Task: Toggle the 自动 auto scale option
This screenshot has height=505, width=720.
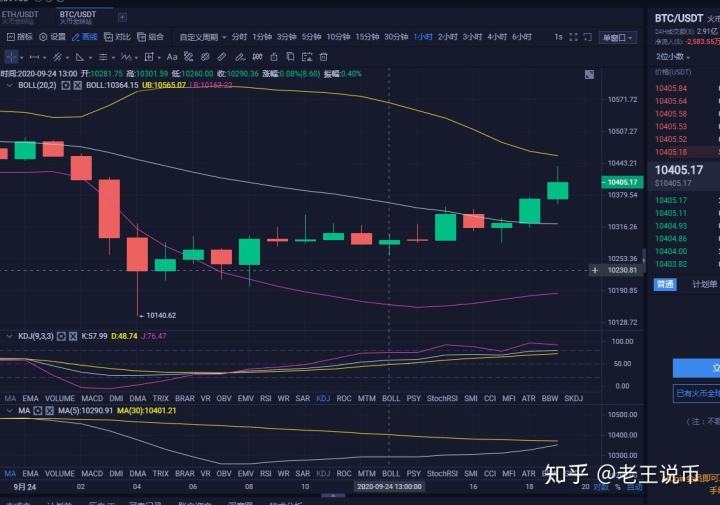Action: pyautogui.click(x=635, y=487)
